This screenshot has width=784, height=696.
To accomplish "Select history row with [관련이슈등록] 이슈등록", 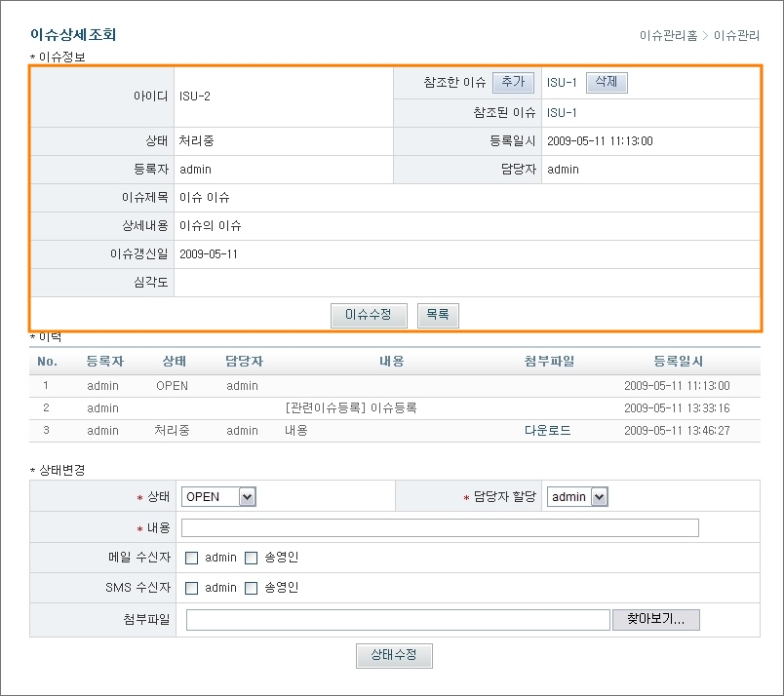I will pyautogui.click(x=390, y=407).
